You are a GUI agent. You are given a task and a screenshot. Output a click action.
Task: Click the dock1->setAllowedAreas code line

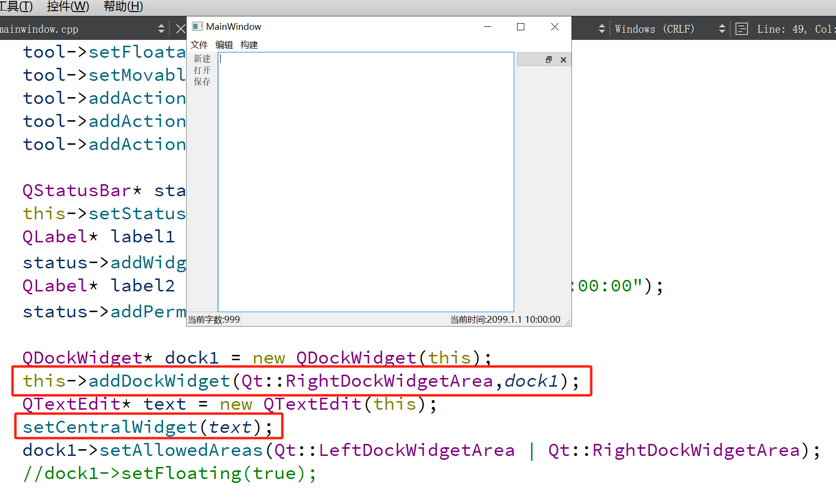tap(421, 450)
